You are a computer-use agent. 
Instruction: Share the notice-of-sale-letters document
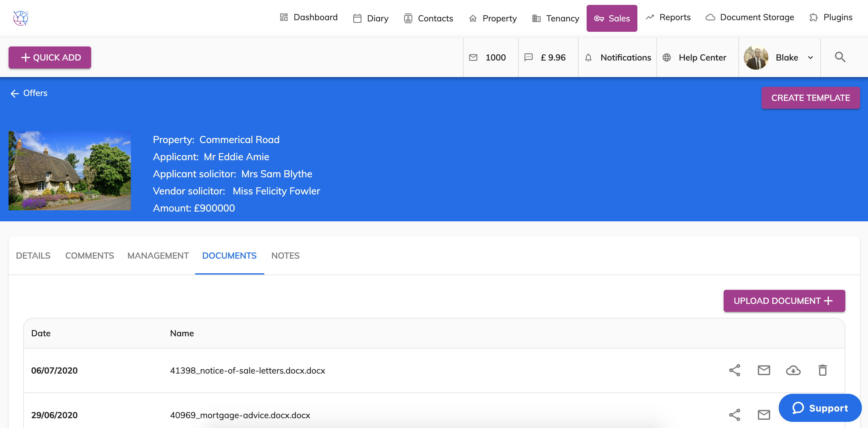point(734,370)
